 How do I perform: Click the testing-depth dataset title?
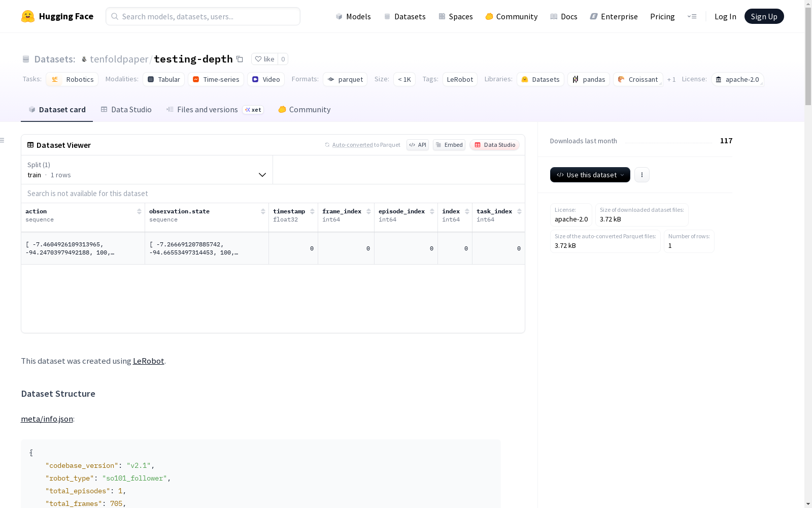point(193,59)
